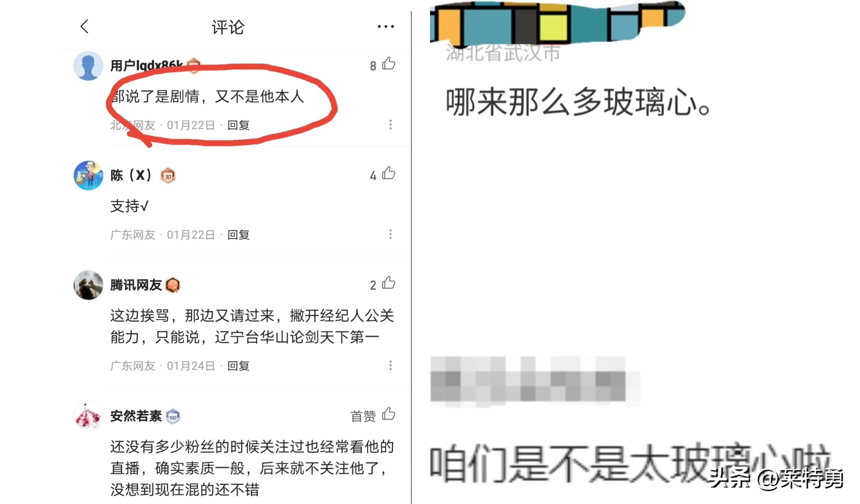The image size is (860, 504).
Task: Like 腾讯网友's comment with 2 likes
Action: (x=389, y=283)
